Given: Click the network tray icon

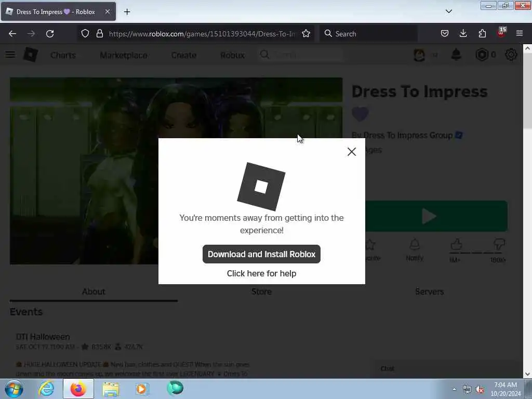Looking at the screenshot, I should [467, 390].
